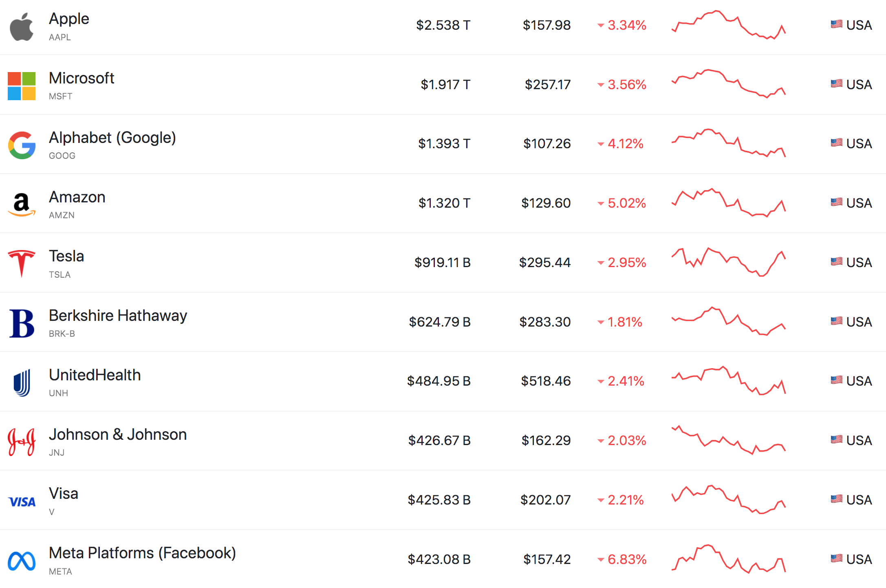Click the Apple logo icon

click(x=22, y=26)
